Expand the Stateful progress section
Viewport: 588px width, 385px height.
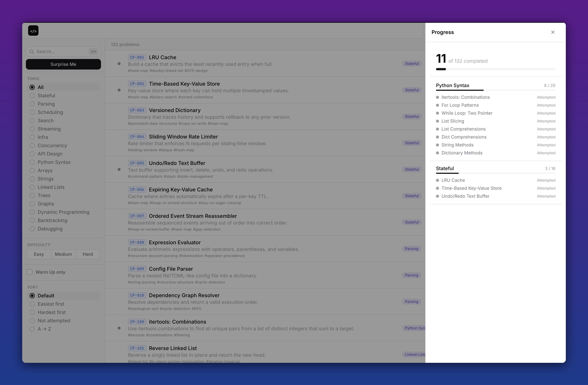(445, 168)
